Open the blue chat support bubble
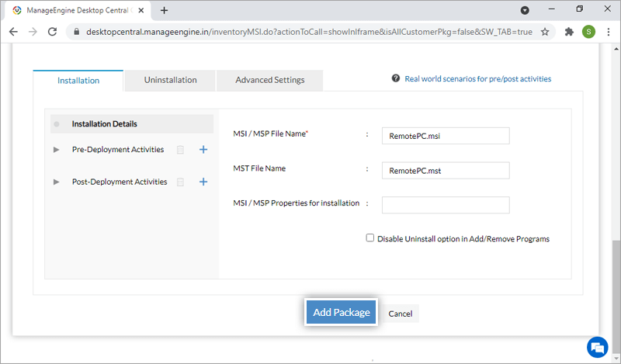Viewport: 621px width, 364px height. (x=597, y=346)
